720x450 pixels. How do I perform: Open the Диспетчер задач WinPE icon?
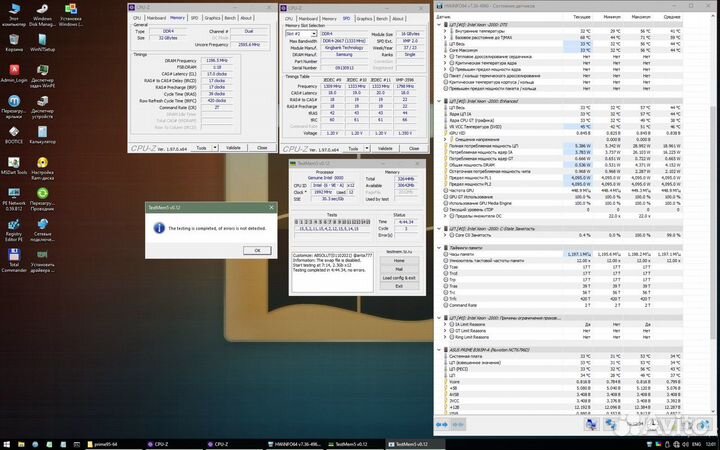[x=42, y=76]
